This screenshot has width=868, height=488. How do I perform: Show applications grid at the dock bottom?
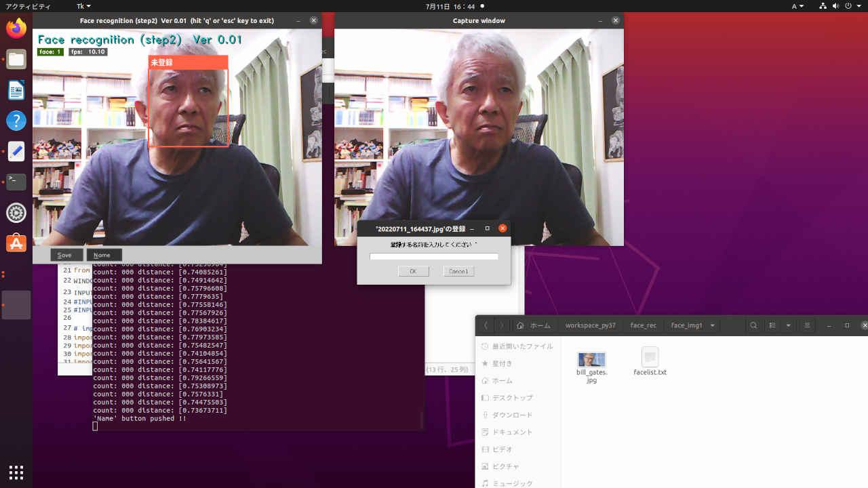(16, 472)
